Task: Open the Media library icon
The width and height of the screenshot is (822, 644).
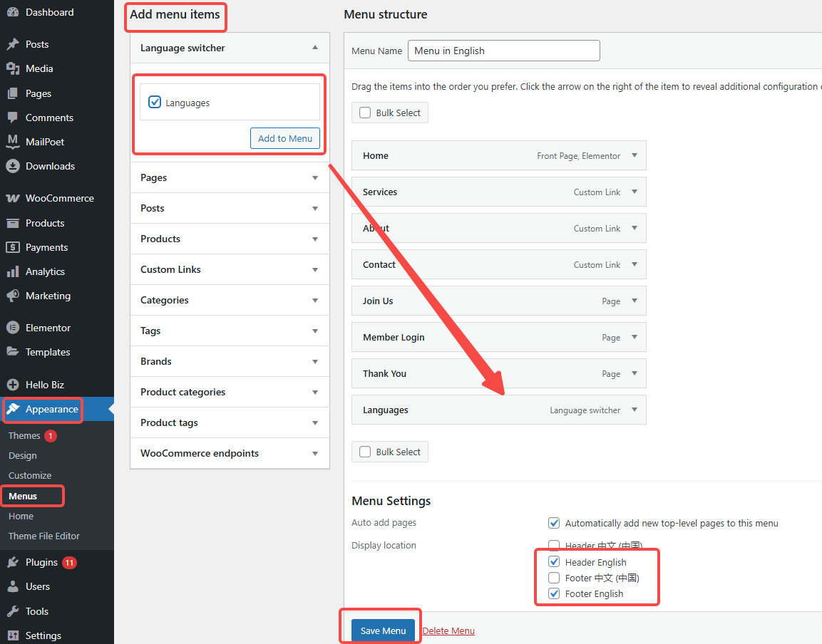Action: point(14,68)
